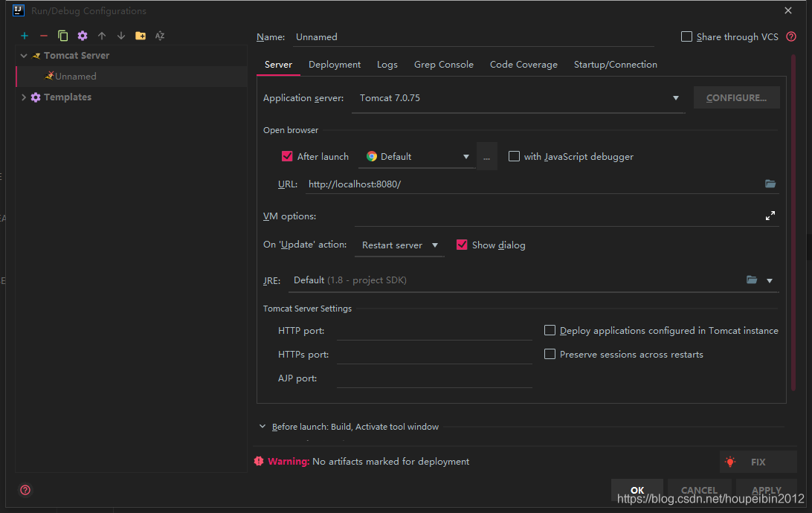Expand the Templates tree node
Screen dimensions: 812x513
click(x=24, y=97)
